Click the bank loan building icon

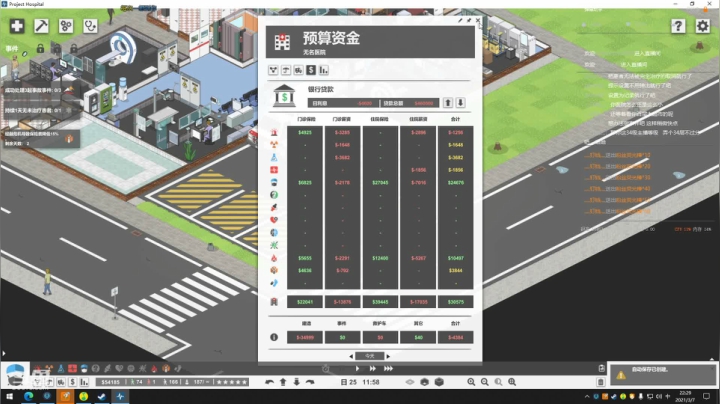pyautogui.click(x=284, y=95)
